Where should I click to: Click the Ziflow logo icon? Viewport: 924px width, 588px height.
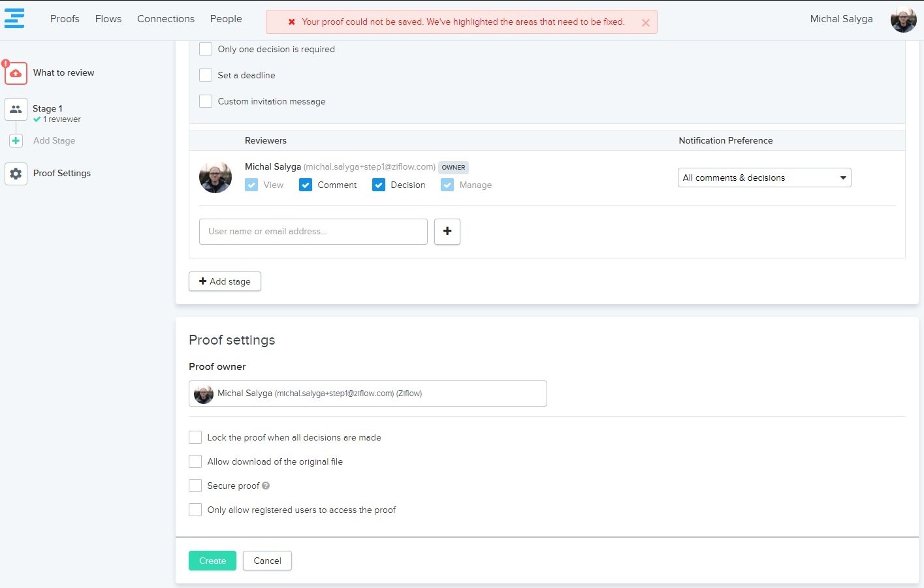(x=14, y=18)
